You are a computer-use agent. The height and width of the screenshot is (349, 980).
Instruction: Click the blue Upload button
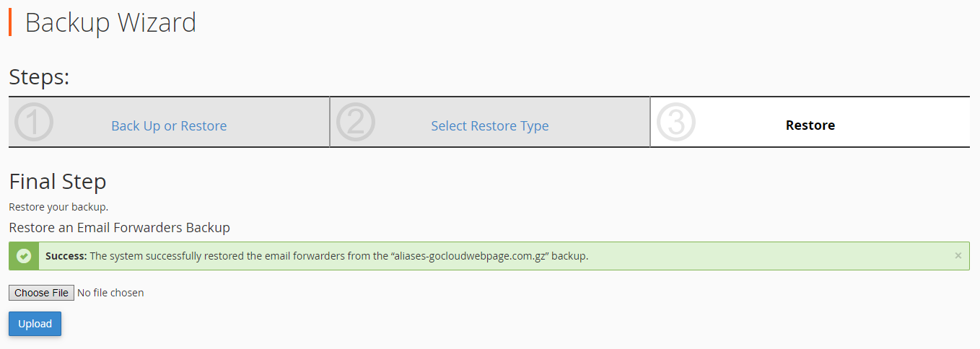point(35,324)
